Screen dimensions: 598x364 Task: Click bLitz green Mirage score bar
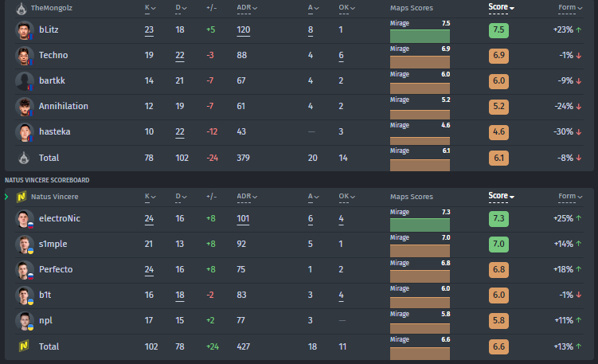point(420,36)
